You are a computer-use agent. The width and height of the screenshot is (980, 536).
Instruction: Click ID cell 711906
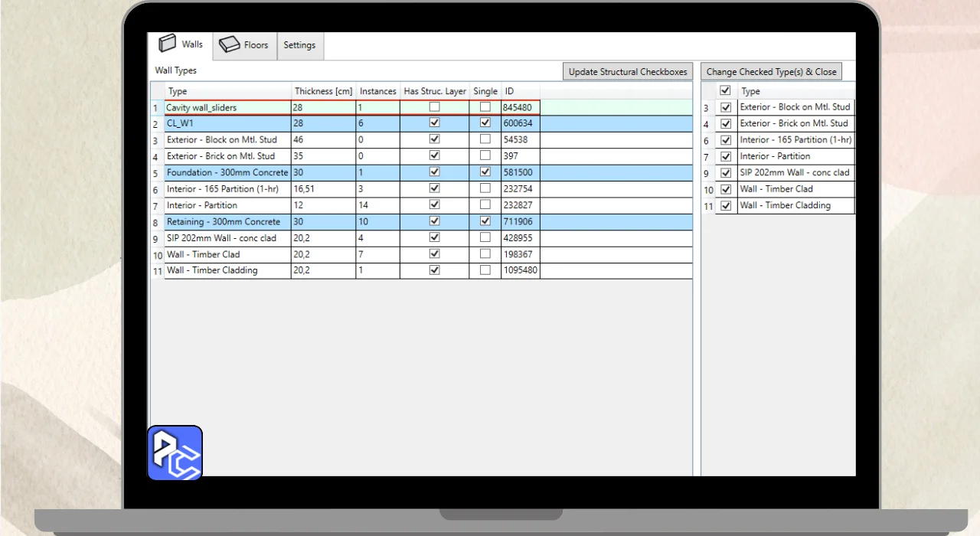pyautogui.click(x=521, y=221)
